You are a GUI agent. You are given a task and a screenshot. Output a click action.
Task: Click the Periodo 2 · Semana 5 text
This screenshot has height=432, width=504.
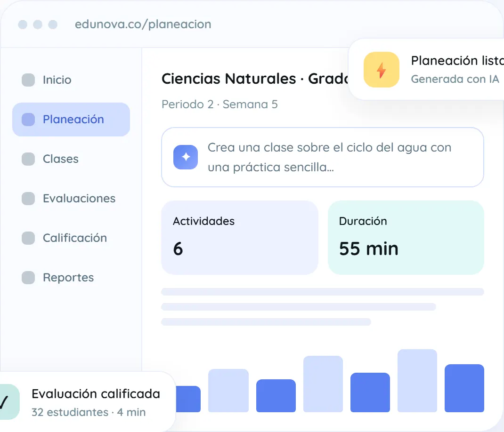pos(219,104)
